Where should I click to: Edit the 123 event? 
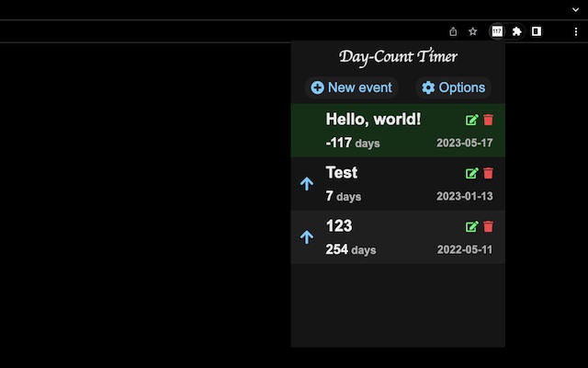(471, 226)
